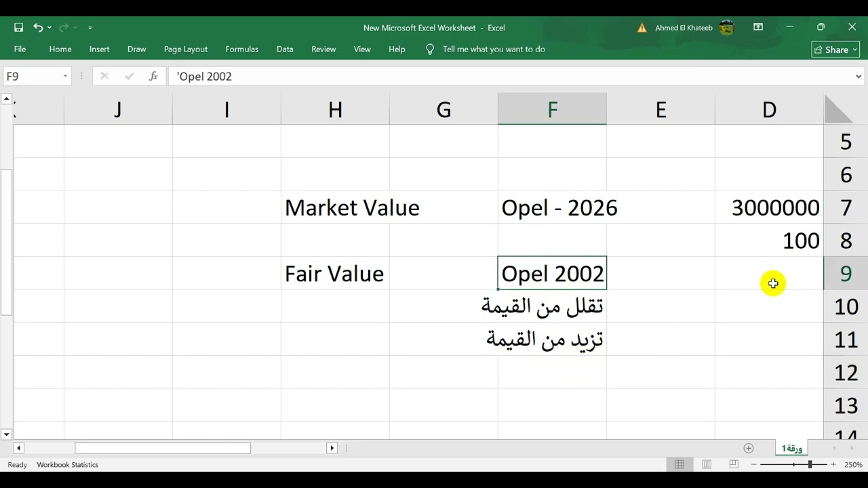This screenshot has height=488, width=868.
Task: Select the cell containing 3000000
Action: (769, 207)
